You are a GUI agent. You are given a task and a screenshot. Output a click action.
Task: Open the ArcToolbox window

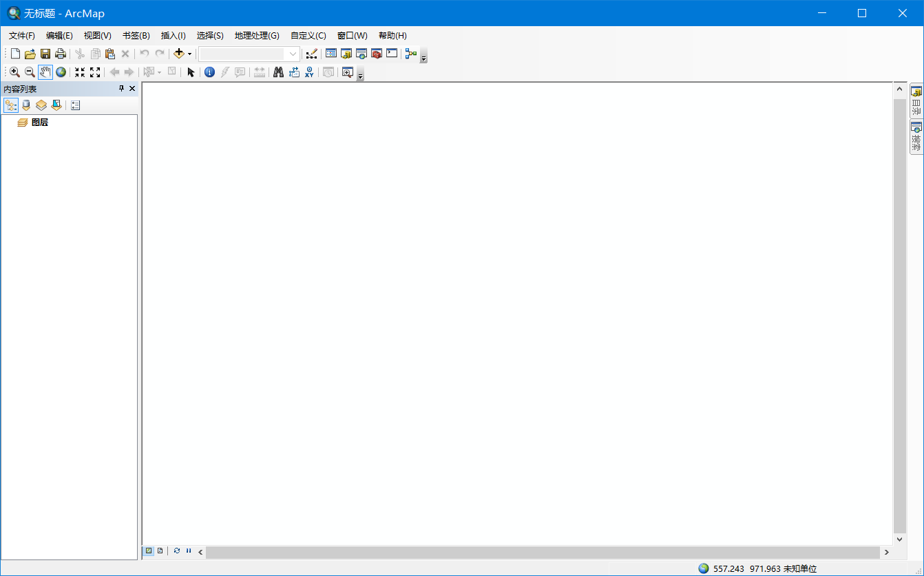(x=376, y=53)
